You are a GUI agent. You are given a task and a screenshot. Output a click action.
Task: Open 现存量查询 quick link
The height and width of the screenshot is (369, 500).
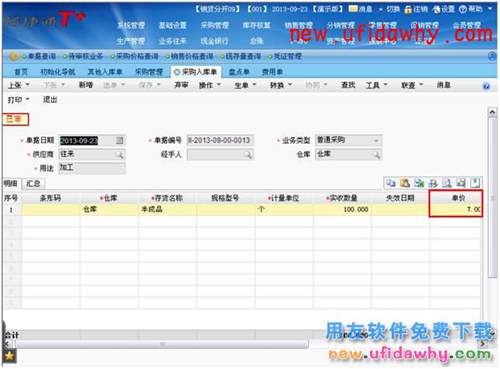[243, 56]
